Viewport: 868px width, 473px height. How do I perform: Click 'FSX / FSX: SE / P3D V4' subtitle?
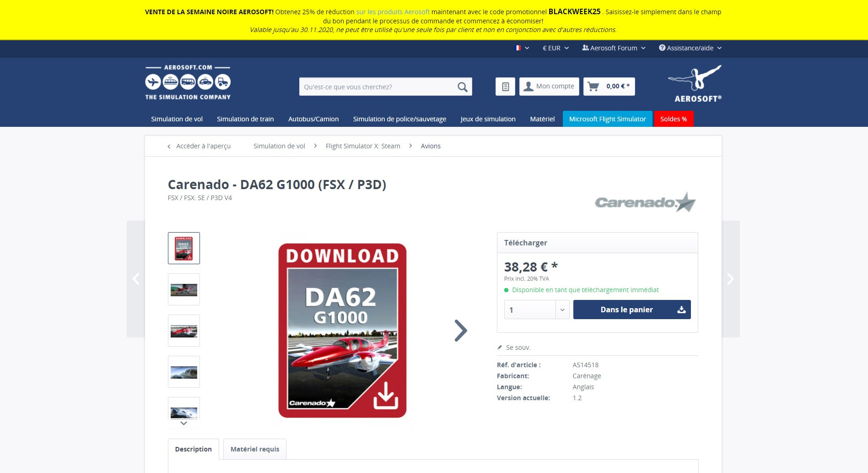click(200, 198)
